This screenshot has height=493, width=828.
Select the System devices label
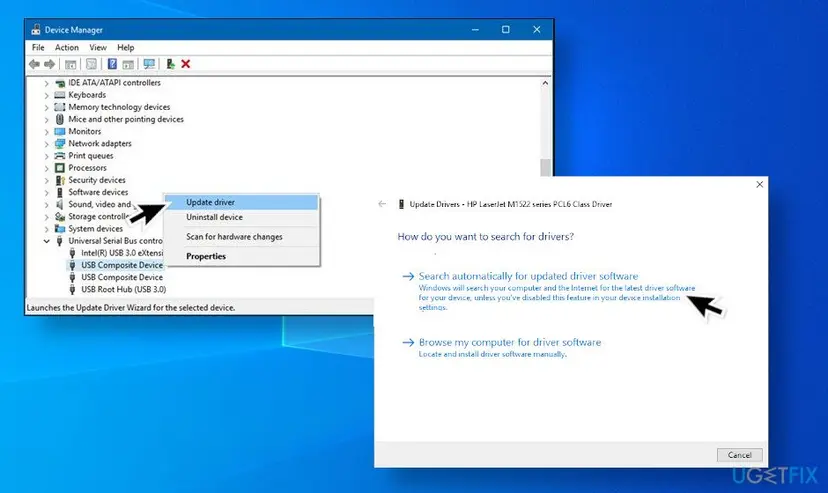[x=95, y=229]
